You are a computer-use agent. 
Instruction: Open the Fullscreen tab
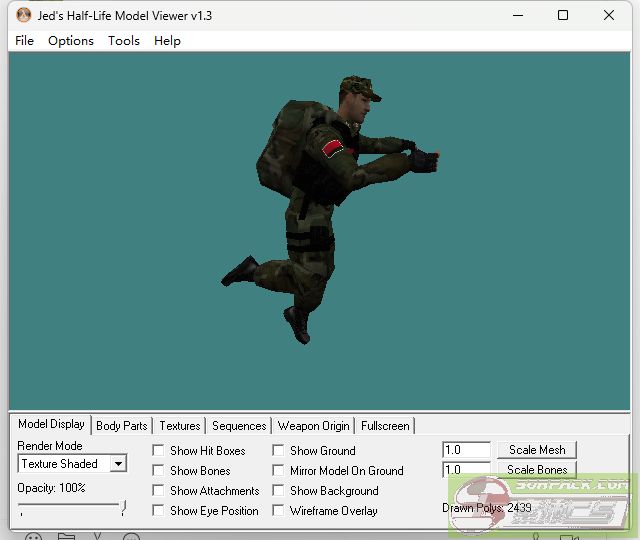[x=385, y=426]
